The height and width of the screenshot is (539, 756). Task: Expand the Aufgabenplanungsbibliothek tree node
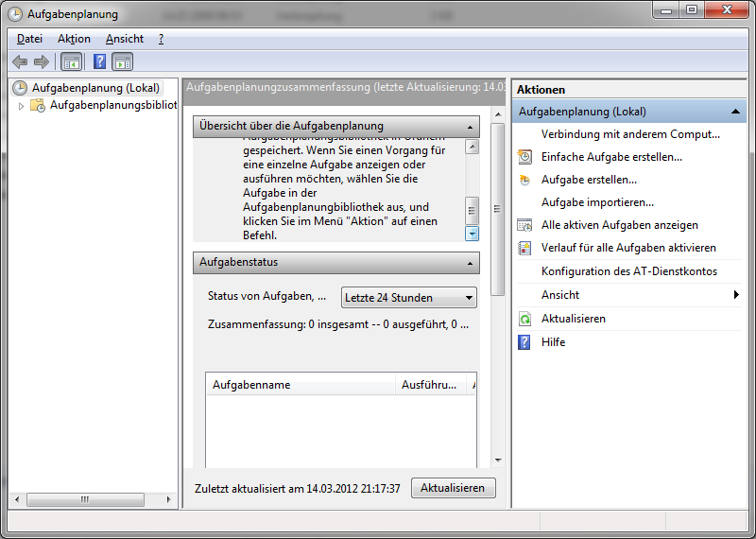click(21, 106)
